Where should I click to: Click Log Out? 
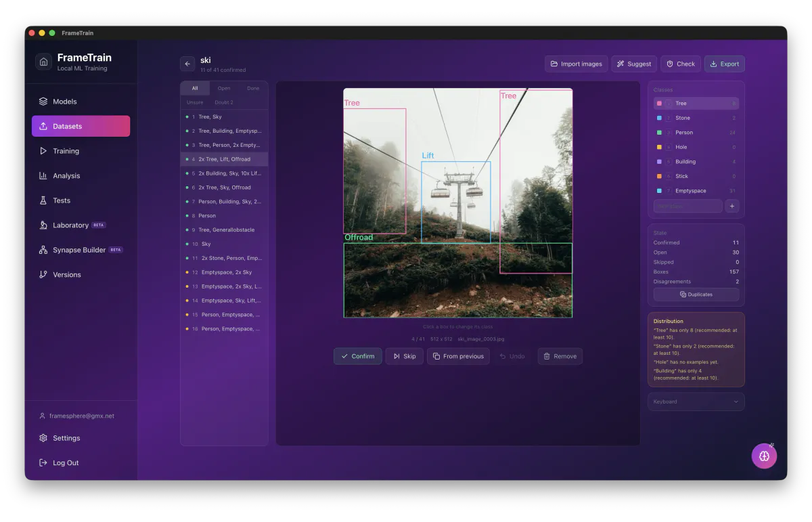pos(81,462)
